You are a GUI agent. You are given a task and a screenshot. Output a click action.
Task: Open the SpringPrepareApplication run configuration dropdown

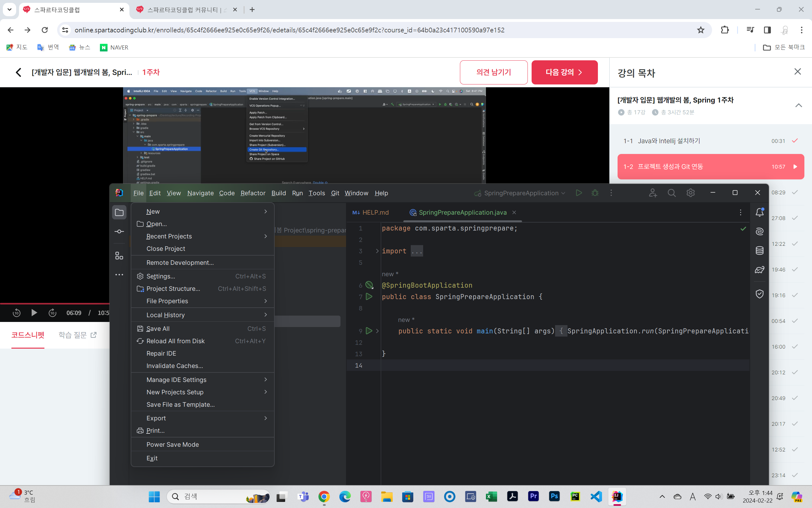520,193
